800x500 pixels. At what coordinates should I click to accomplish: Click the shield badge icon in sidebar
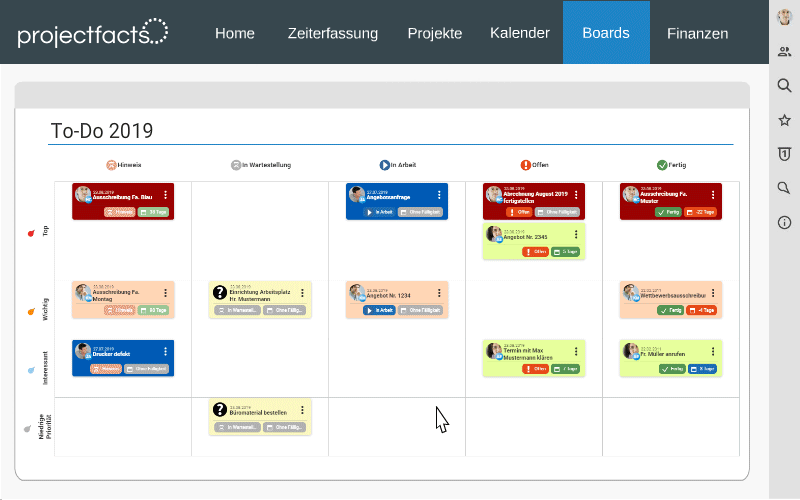(x=784, y=154)
